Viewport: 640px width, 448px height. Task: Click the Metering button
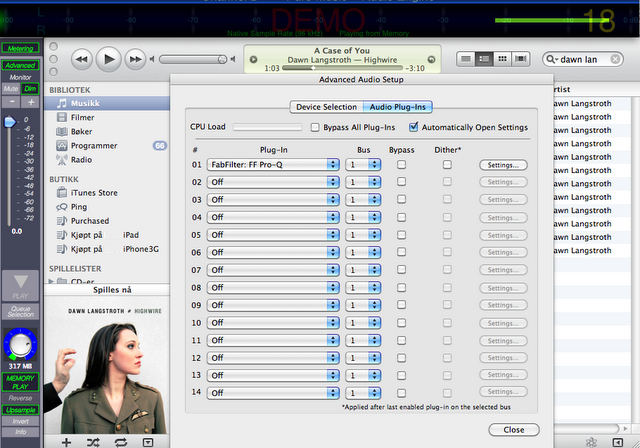pos(20,49)
